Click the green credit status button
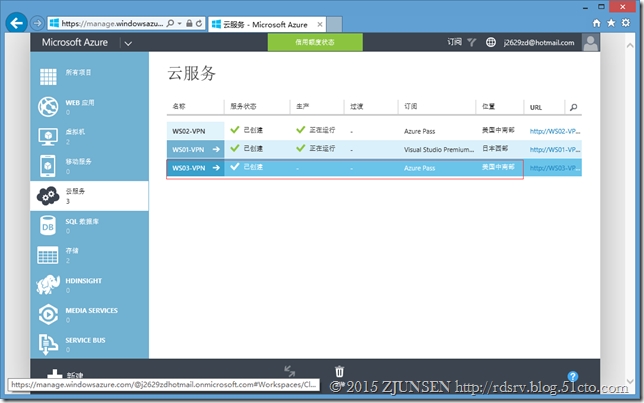Image resolution: width=644 pixels, height=403 pixels. click(315, 42)
